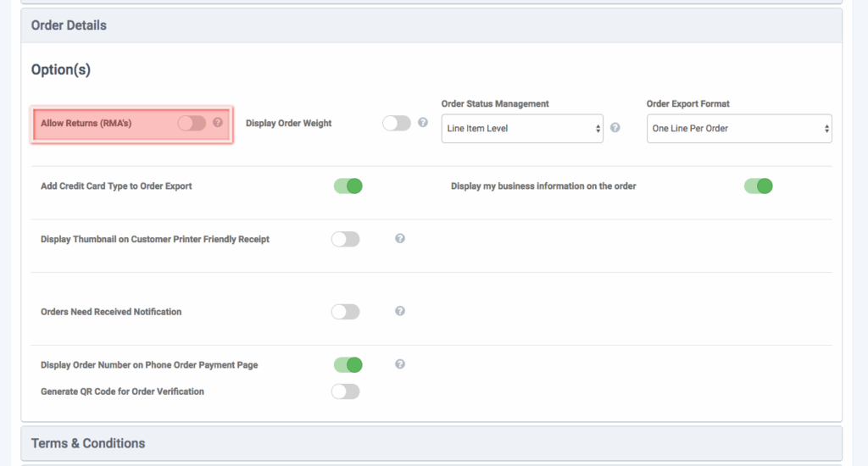This screenshot has height=466, width=868.
Task: Click help icon for Display Order Number setting
Action: tap(400, 364)
